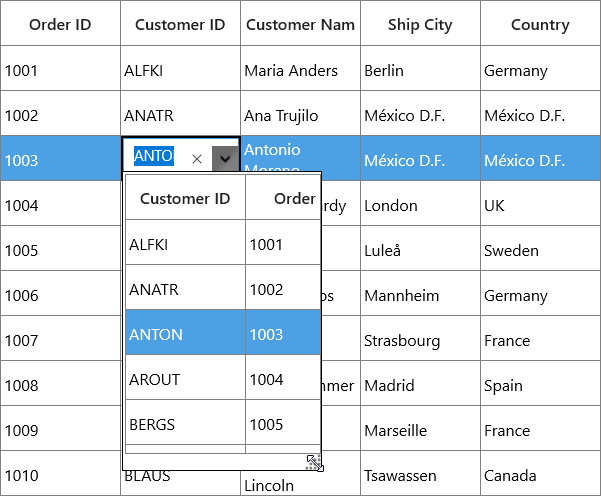The width and height of the screenshot is (601, 496).
Task: Click the London ship city cell
Action: coord(420,205)
